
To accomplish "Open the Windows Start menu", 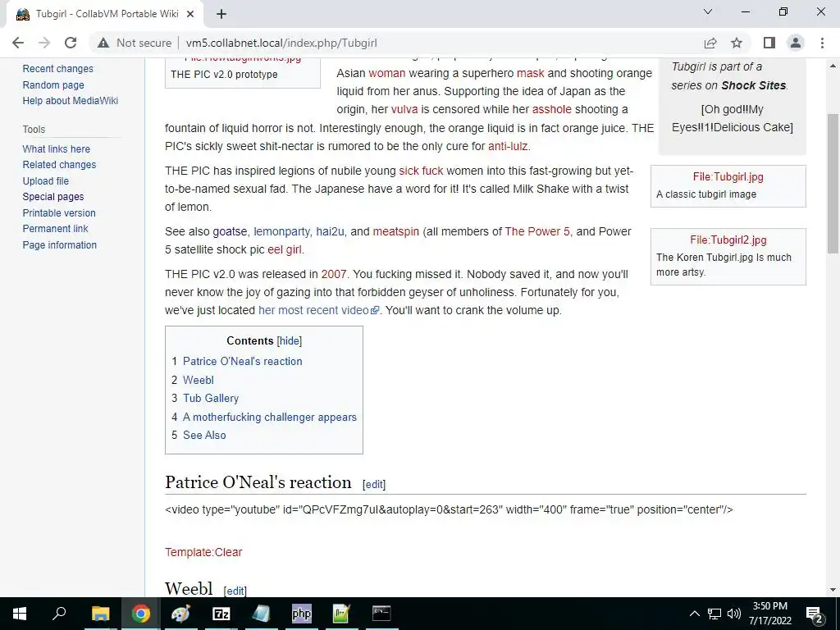I will [x=20, y=614].
